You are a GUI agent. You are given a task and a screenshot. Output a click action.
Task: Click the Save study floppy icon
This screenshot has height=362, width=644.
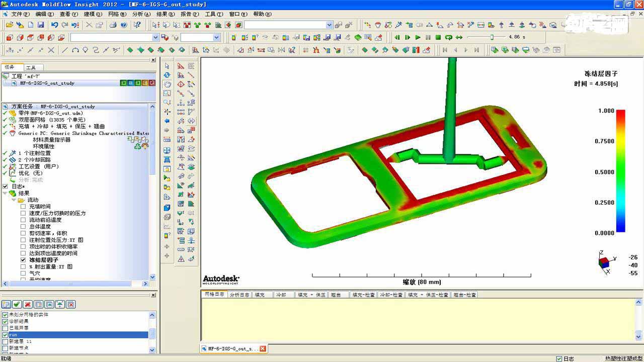pyautogui.click(x=41, y=25)
